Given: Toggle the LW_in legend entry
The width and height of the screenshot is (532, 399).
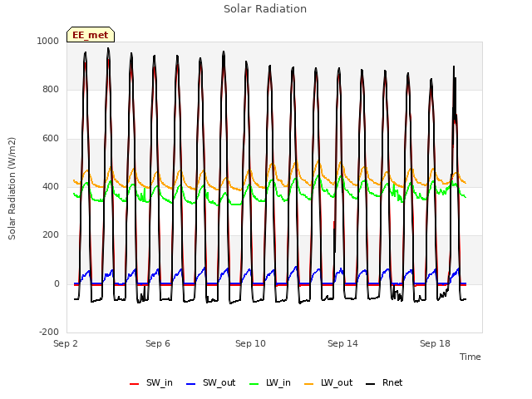Looking at the screenshot, I should pos(270,383).
